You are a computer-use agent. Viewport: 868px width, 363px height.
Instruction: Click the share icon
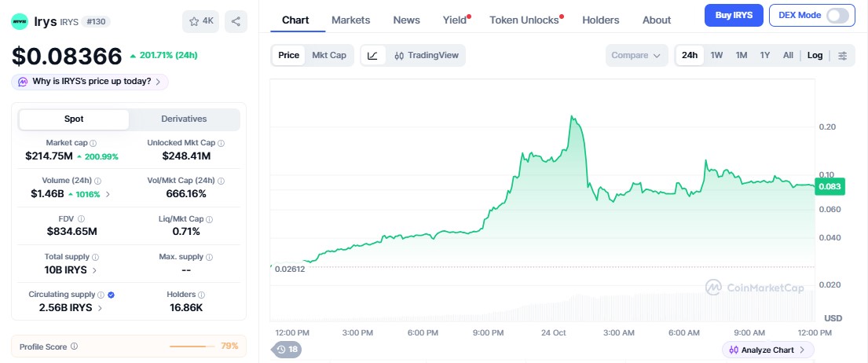pyautogui.click(x=236, y=21)
